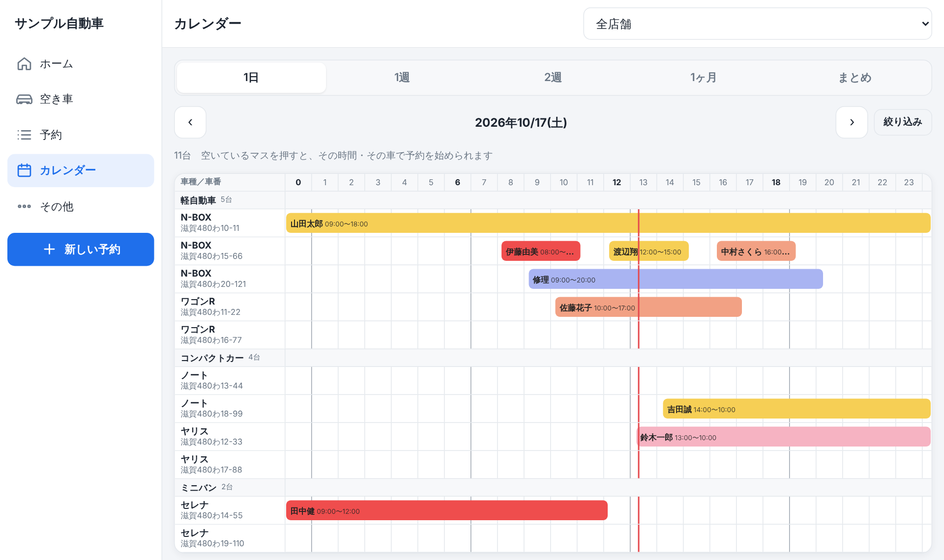Screen dimensions: 944x560
Task: Open 山田太郎 reservation bar
Action: (608, 224)
